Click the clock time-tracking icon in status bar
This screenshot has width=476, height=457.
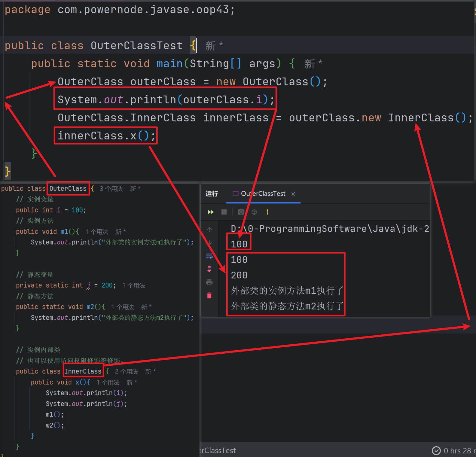click(x=436, y=451)
